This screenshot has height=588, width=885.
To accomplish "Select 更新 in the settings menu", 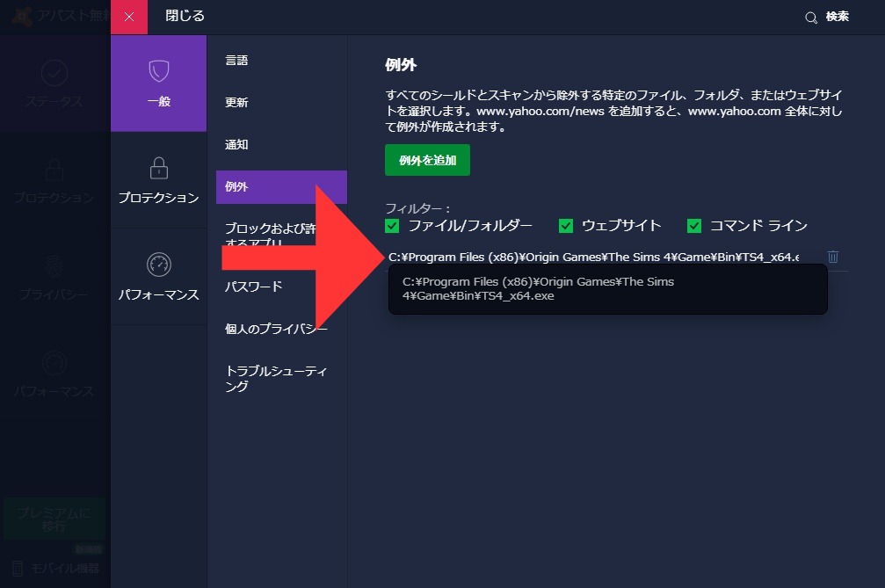I will tap(236, 102).
